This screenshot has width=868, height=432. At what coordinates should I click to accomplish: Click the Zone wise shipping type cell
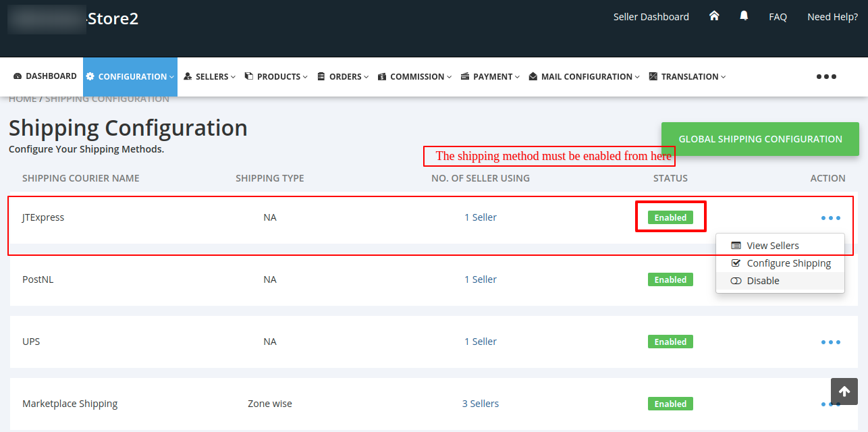coord(270,404)
